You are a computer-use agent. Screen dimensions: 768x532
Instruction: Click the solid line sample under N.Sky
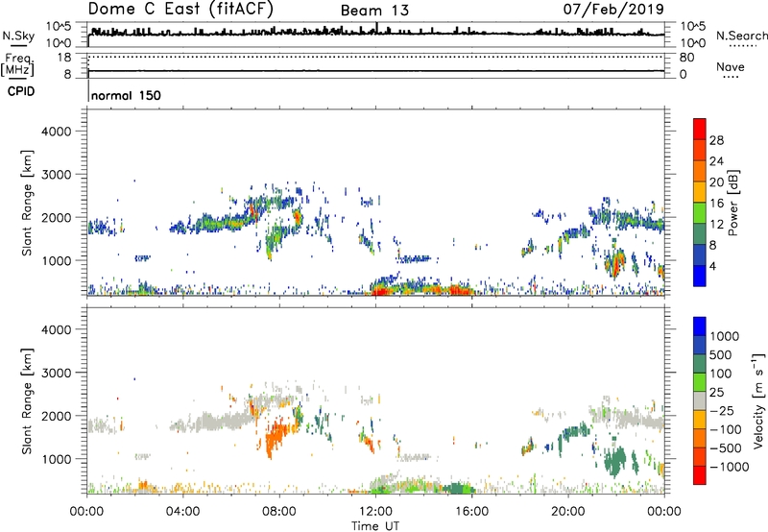pyautogui.click(x=18, y=45)
